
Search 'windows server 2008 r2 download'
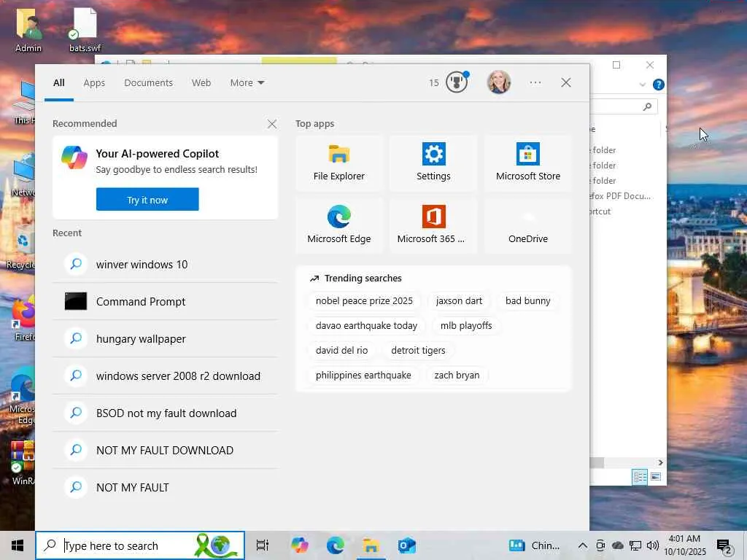165,376
